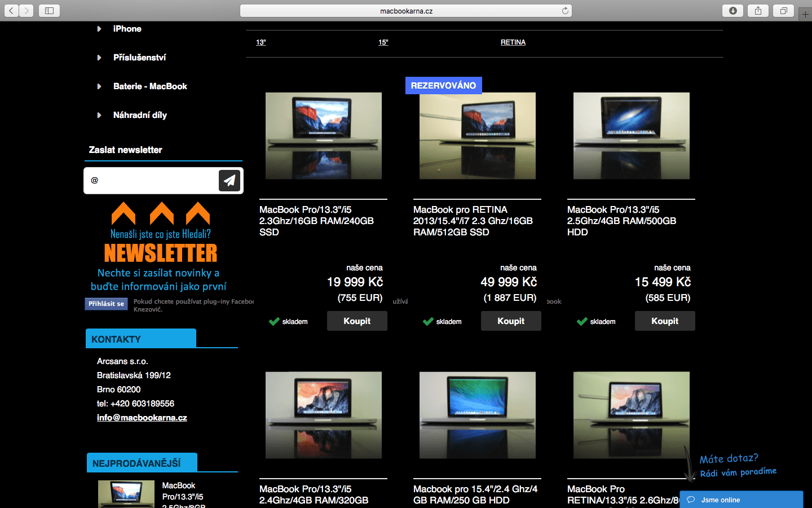Viewport: 812px width, 508px height.
Task: Focus the newsletter email input field
Action: pyautogui.click(x=151, y=181)
